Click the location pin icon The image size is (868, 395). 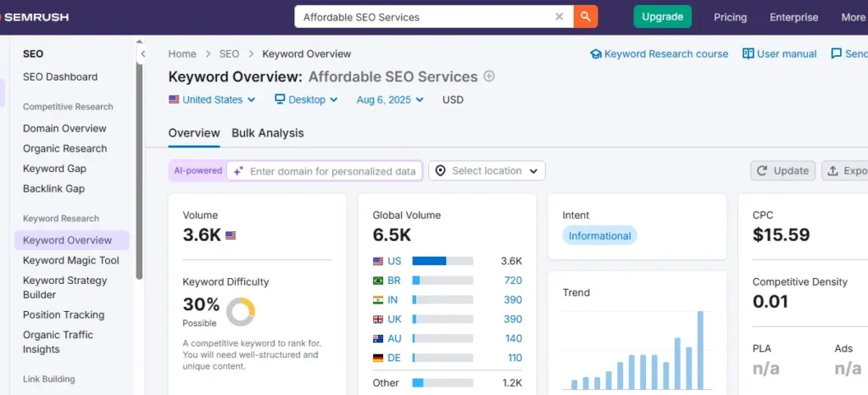(440, 170)
